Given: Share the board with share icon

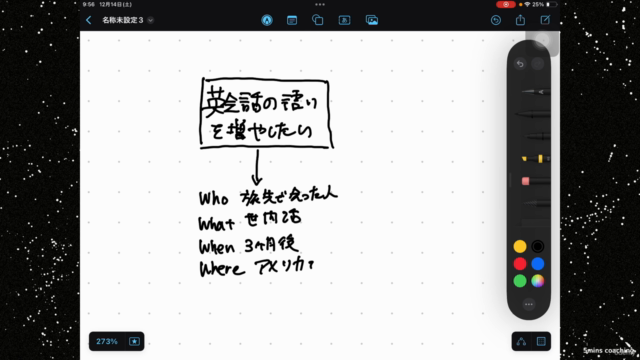Looking at the screenshot, I should [520, 20].
